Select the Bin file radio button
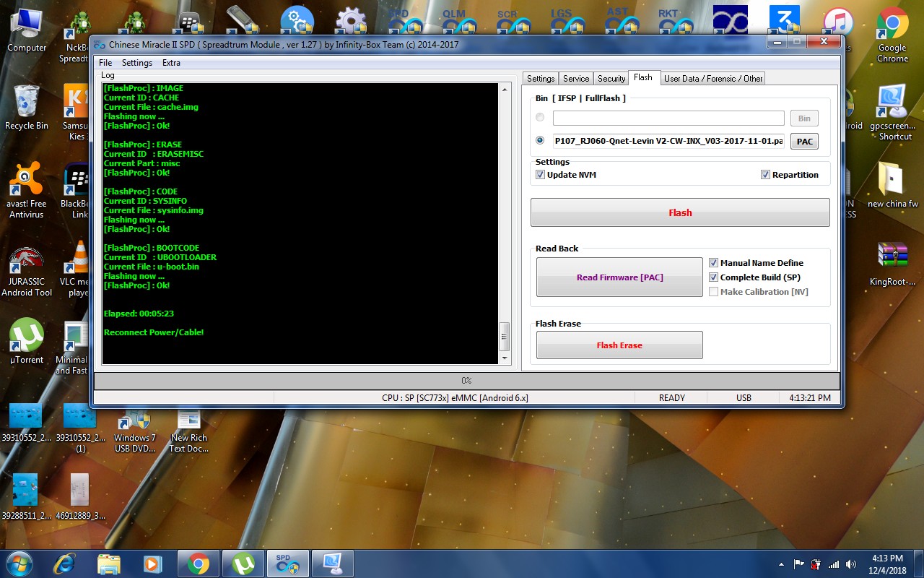924x578 pixels. tap(540, 117)
